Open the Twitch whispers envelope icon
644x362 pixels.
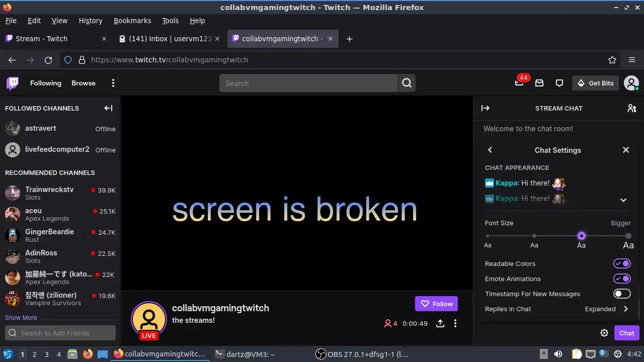tap(539, 83)
